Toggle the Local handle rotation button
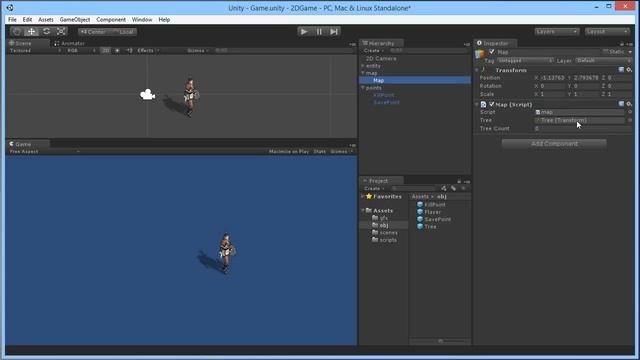This screenshot has width=640, height=360. (123, 32)
